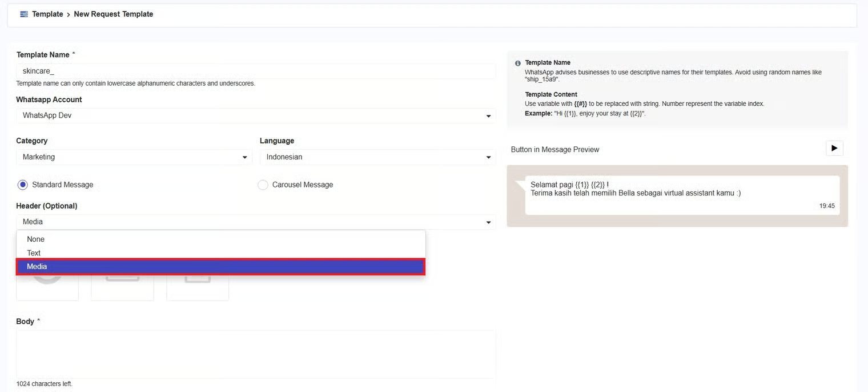Choose None from the Header options
This screenshot has width=868, height=392.
(35, 239)
